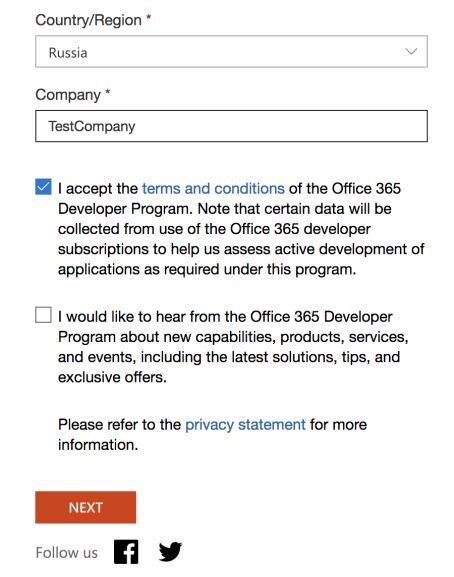This screenshot has width=454, height=577.
Task: Click the Country/Region field label
Action: click(88, 20)
